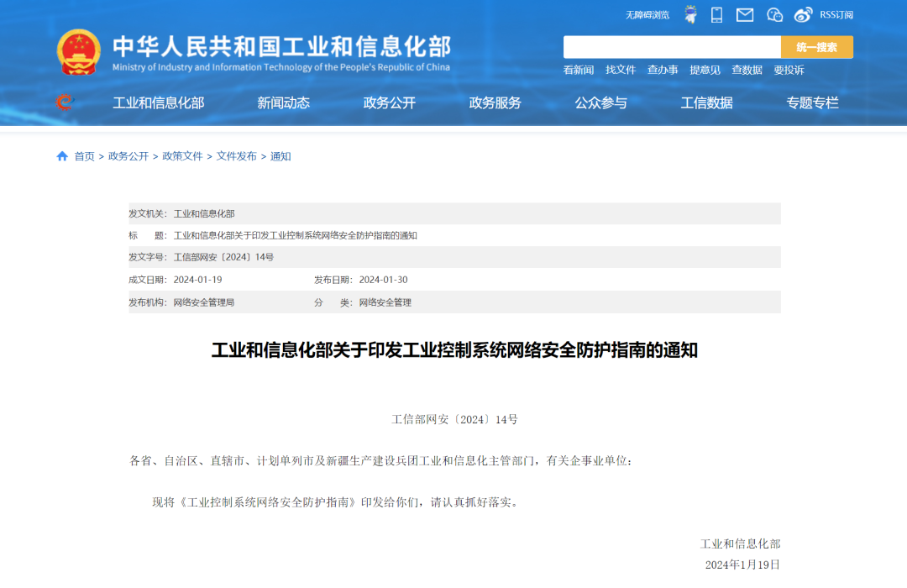Open the 政务公开 navigation menu
This screenshot has width=907, height=588.
389,102
